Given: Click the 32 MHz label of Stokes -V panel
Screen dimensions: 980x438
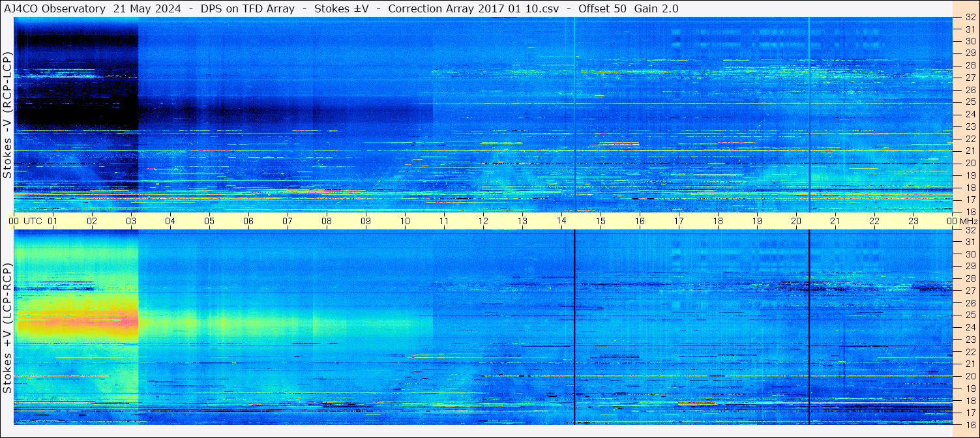Looking at the screenshot, I should tap(970, 18).
